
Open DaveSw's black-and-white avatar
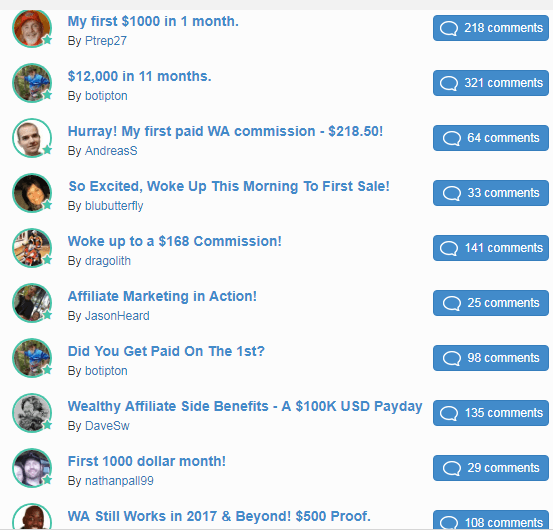click(32, 413)
